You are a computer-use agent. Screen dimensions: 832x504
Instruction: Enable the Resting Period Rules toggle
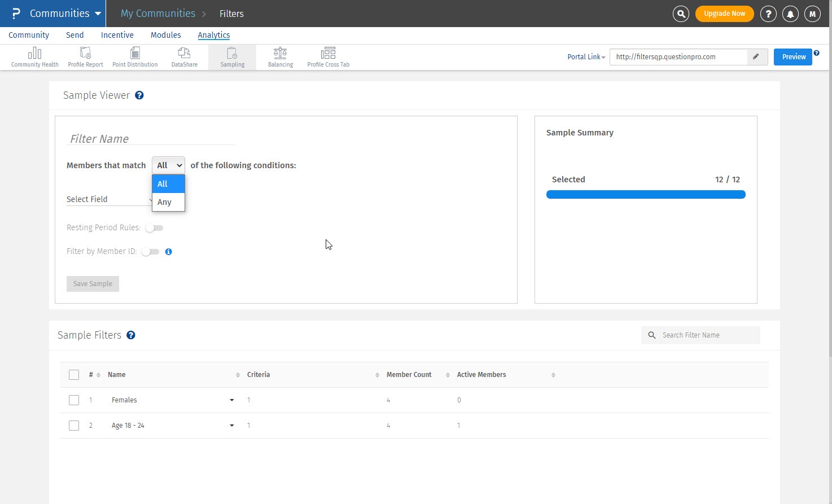coord(154,228)
